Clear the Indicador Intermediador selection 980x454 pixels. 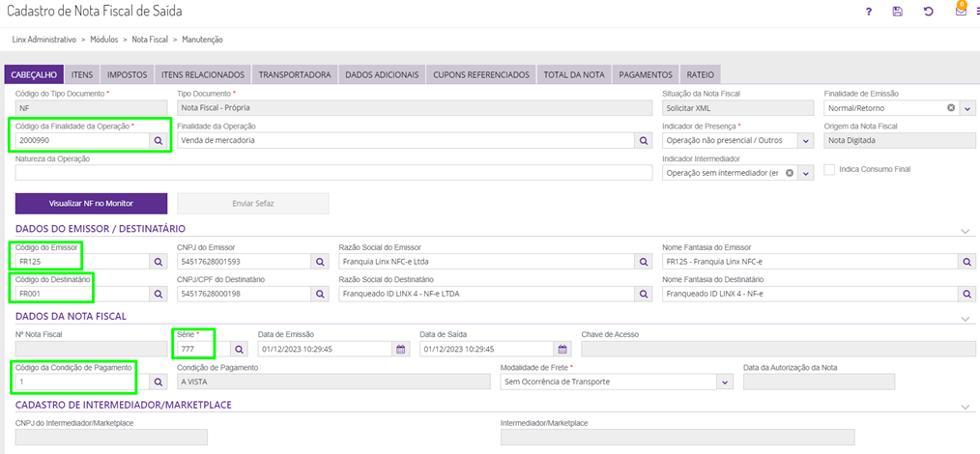point(790,173)
